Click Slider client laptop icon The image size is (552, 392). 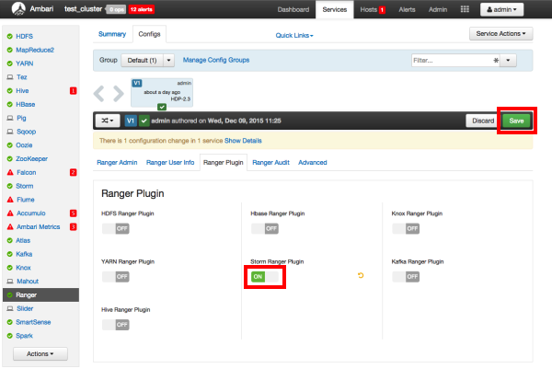10,308
